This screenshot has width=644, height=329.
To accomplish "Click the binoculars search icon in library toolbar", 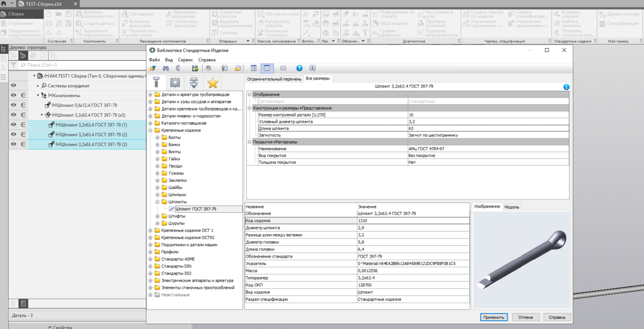I will click(x=166, y=68).
